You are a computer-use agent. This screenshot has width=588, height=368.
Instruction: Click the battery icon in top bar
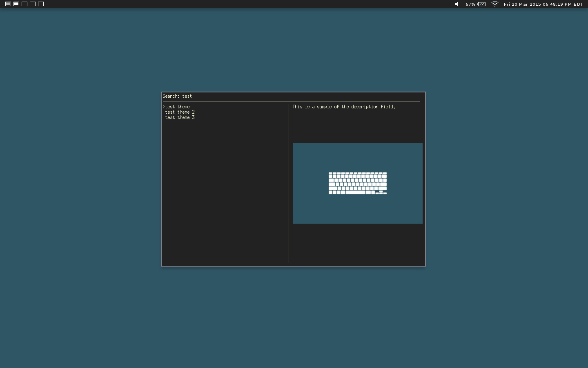(482, 4)
